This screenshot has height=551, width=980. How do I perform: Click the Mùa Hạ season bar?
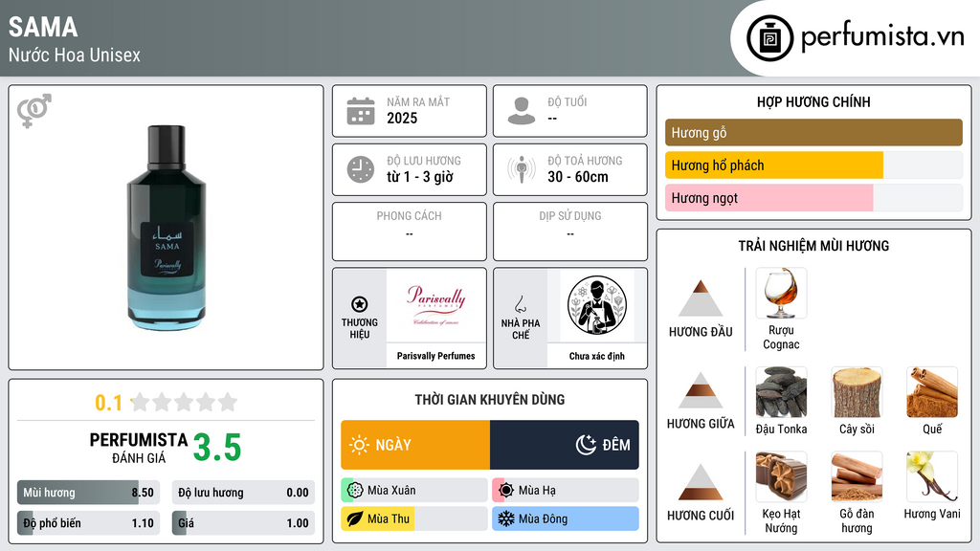(x=566, y=491)
